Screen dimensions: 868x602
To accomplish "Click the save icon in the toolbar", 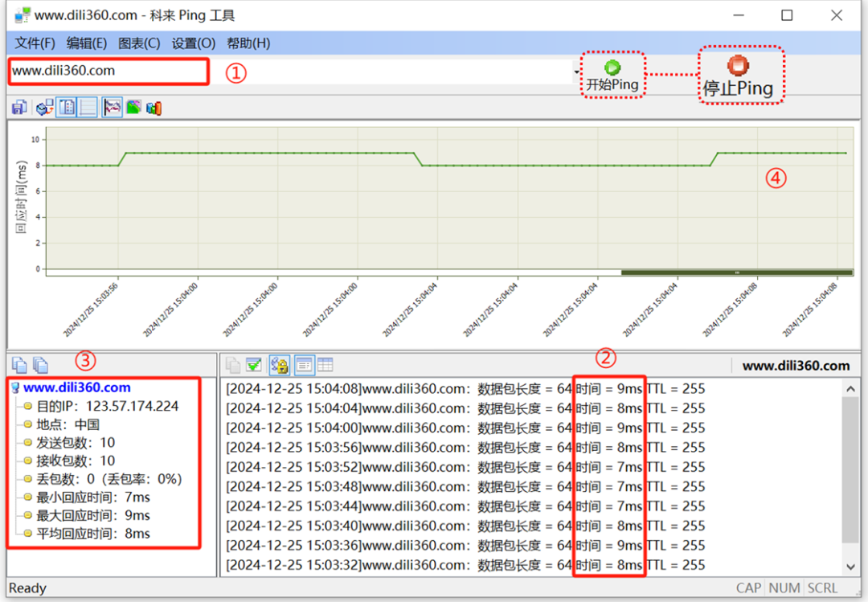I will 19,108.
